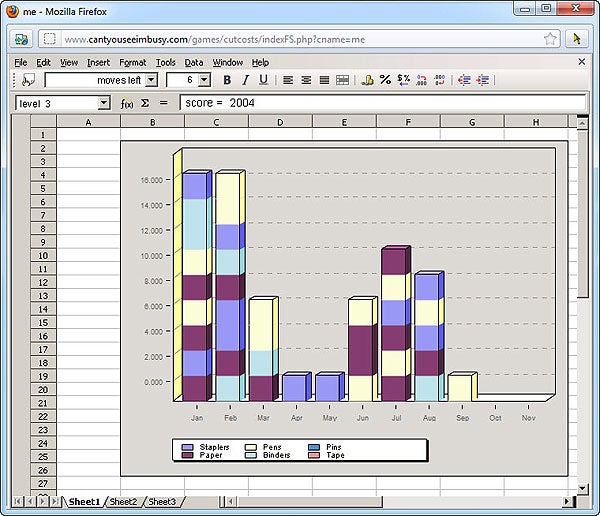Open the Format menu
The width and height of the screenshot is (600, 516).
point(132,62)
